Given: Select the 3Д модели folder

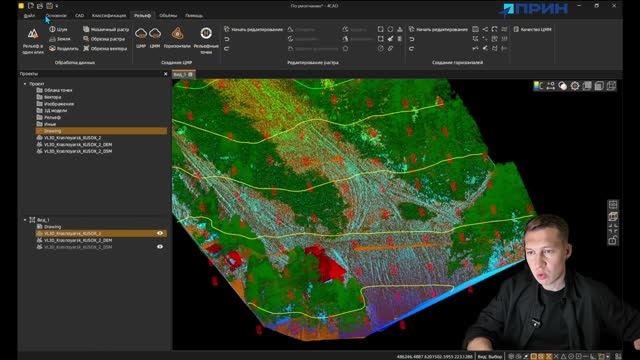Looking at the screenshot, I should (x=51, y=110).
